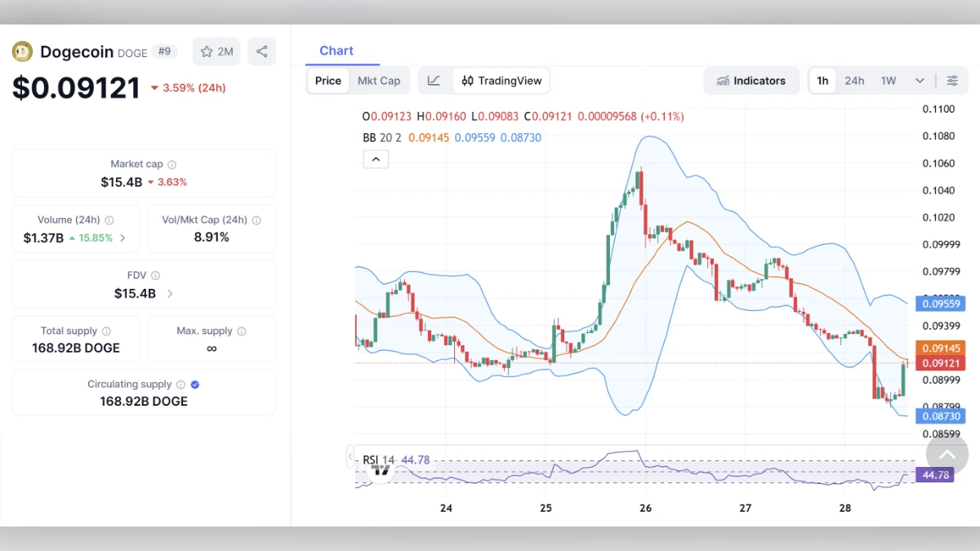Open the Indicators panel
This screenshot has height=551, width=980.
click(751, 80)
